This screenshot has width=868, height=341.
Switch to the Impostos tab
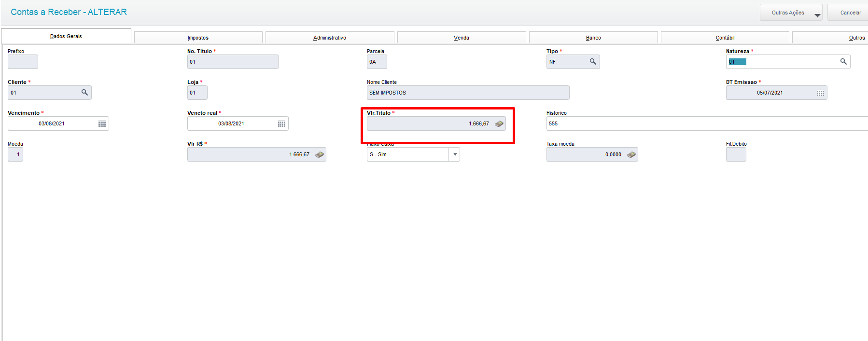pos(198,38)
